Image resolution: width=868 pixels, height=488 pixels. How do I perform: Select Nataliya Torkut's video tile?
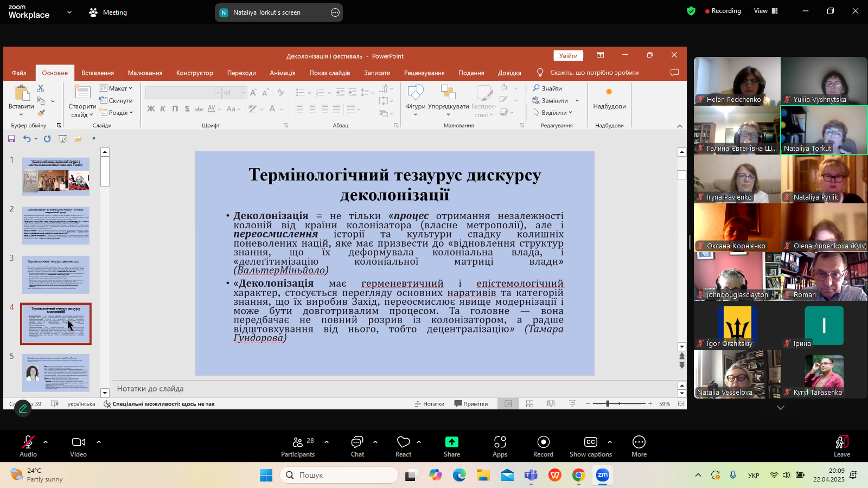click(x=824, y=130)
